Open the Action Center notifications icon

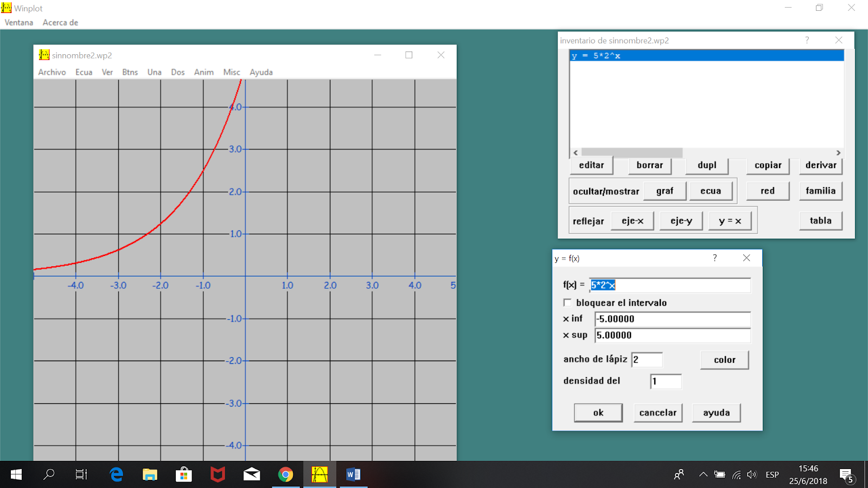(847, 476)
